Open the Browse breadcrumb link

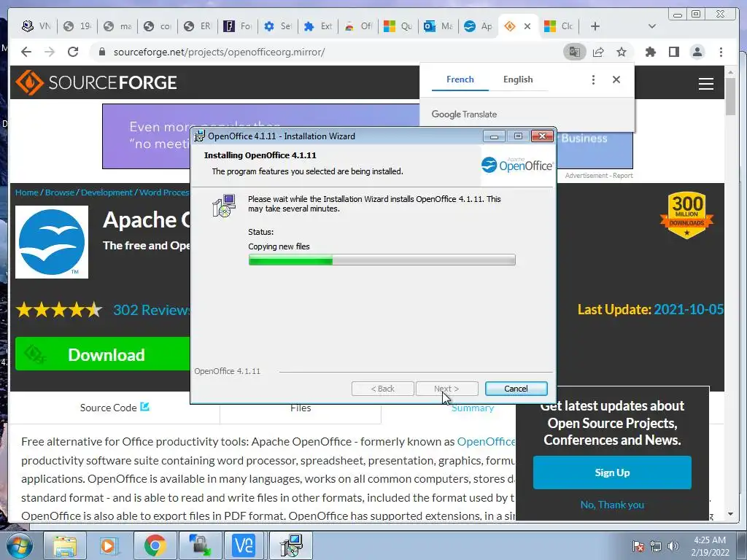click(x=60, y=192)
